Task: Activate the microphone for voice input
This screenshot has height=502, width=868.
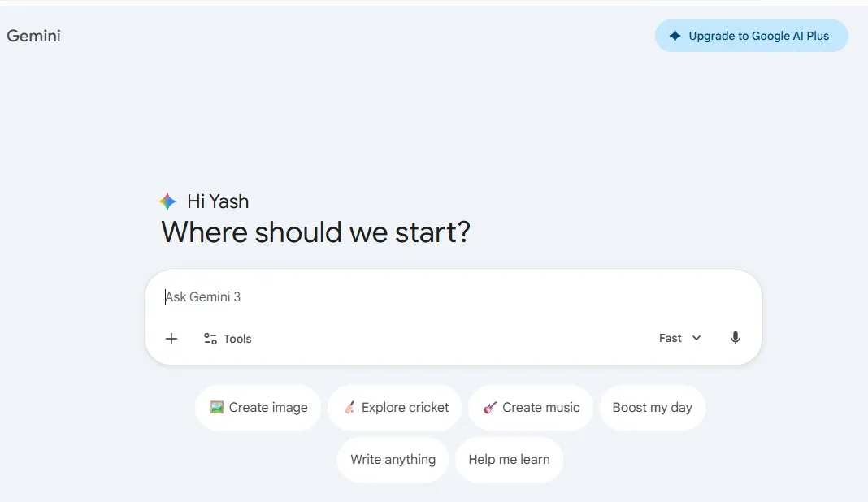Action: click(x=735, y=337)
